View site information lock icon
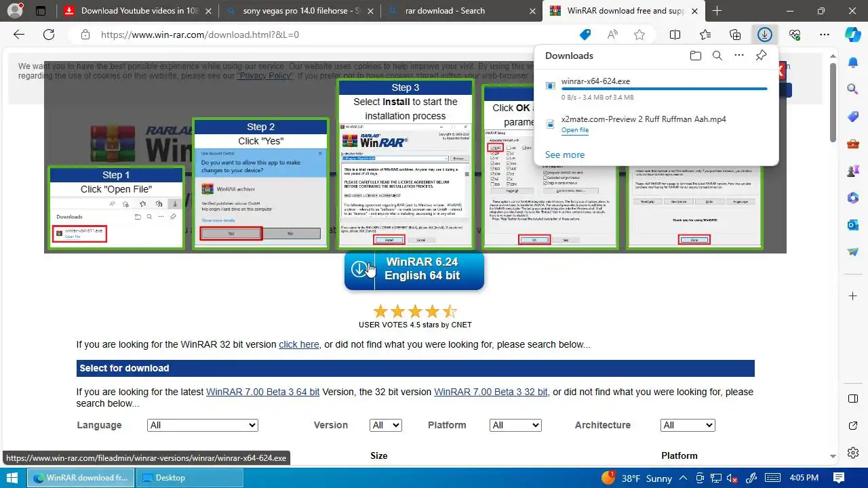The image size is (868, 488). coord(85,35)
